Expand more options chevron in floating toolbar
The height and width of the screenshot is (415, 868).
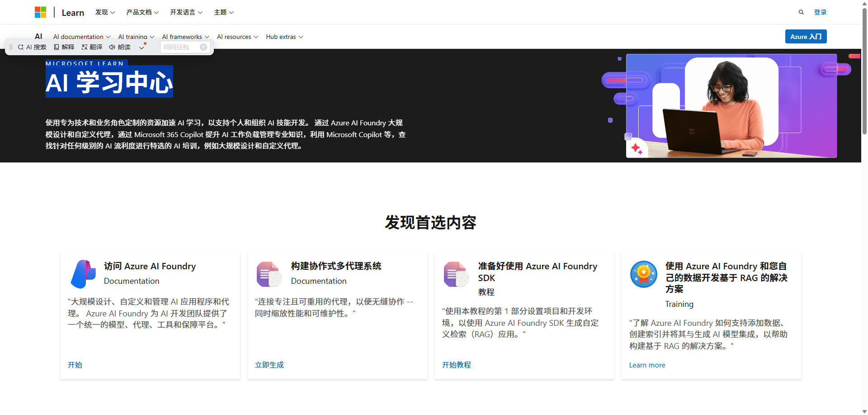(x=142, y=47)
